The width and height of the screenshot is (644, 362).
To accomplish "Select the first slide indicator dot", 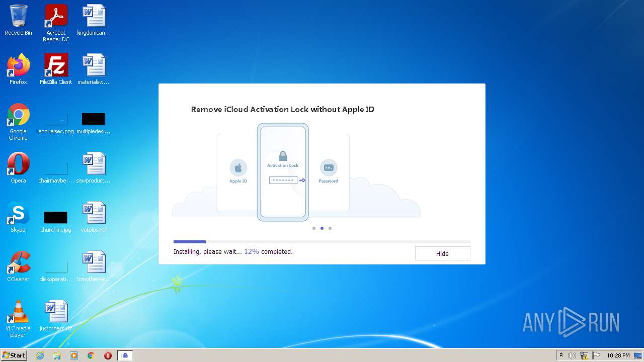I will pyautogui.click(x=314, y=228).
